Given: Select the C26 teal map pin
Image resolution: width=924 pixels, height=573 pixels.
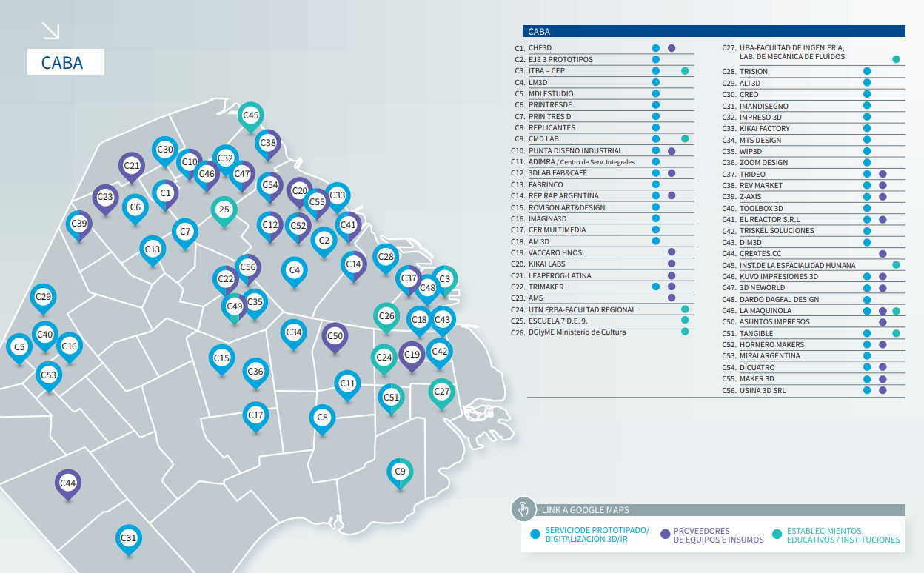Looking at the screenshot, I should pyautogui.click(x=386, y=318).
